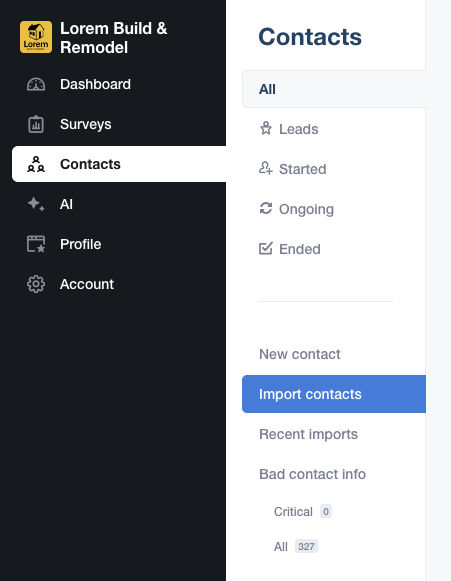Show Critical bad contacts with 0 badge
The height and width of the screenshot is (581, 451).
[303, 511]
